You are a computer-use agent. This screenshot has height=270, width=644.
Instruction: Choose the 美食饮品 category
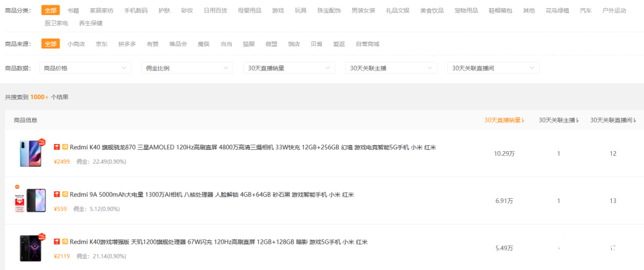(432, 10)
